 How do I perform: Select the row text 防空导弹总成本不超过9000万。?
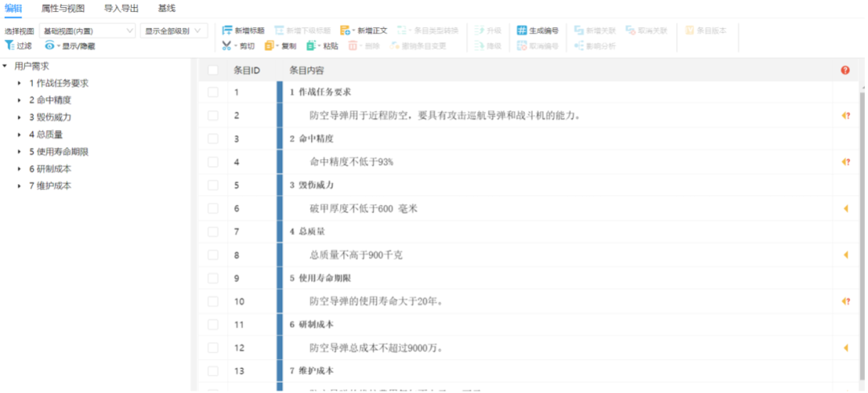[376, 348]
